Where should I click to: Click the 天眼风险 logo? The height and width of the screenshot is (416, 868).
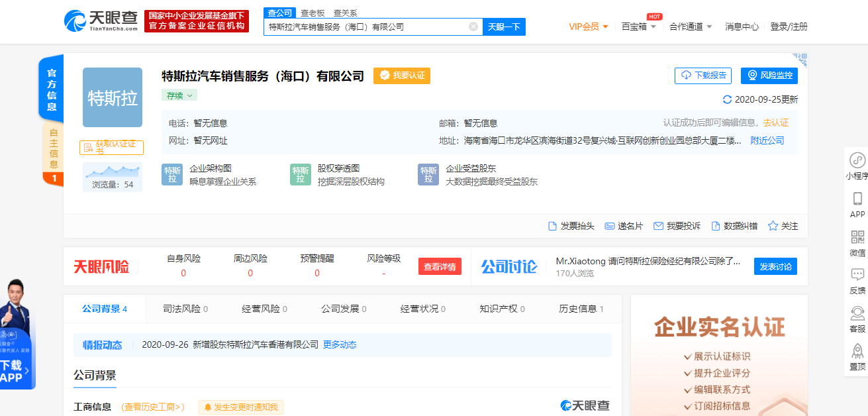[101, 266]
